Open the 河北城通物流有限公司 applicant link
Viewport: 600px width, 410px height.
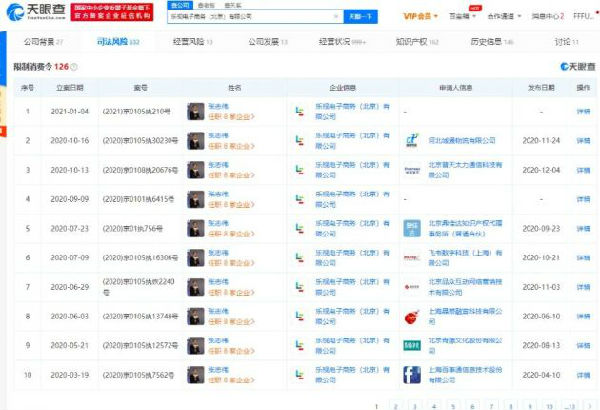coord(462,140)
